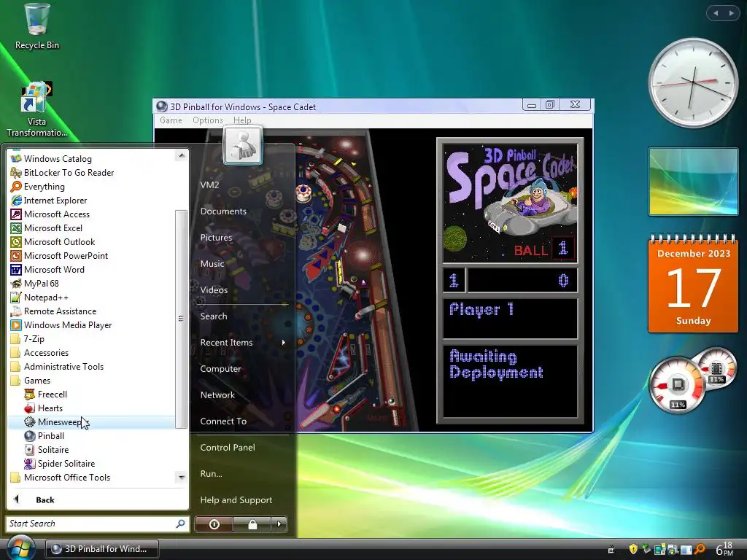The height and width of the screenshot is (560, 747).
Task: Expand the Recent Items submenu
Action: point(243,342)
